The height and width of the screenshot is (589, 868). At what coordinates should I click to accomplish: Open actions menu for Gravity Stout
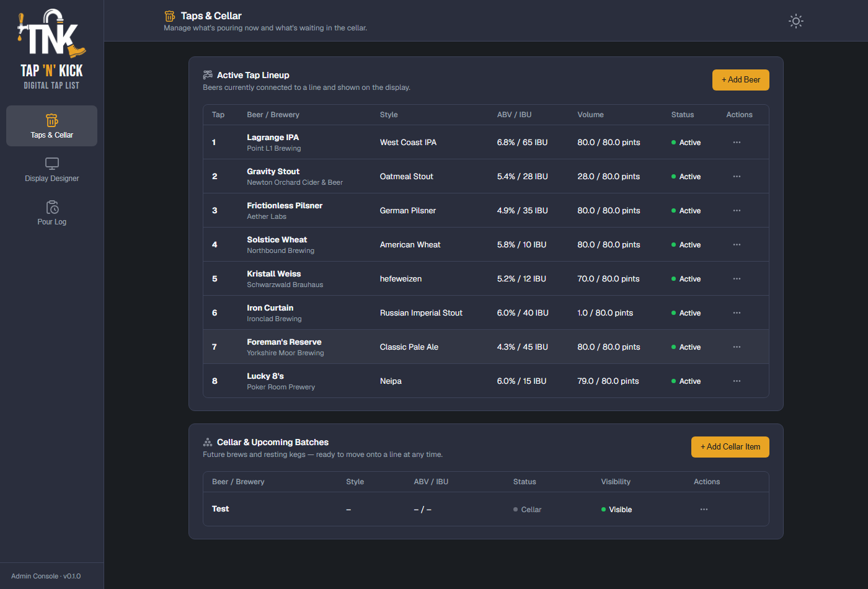pos(737,177)
